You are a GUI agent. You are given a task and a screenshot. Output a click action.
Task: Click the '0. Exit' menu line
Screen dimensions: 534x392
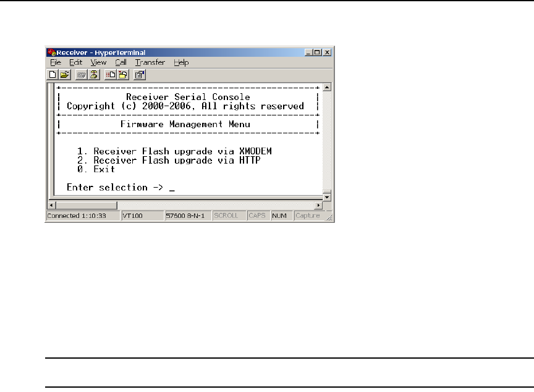coord(96,169)
